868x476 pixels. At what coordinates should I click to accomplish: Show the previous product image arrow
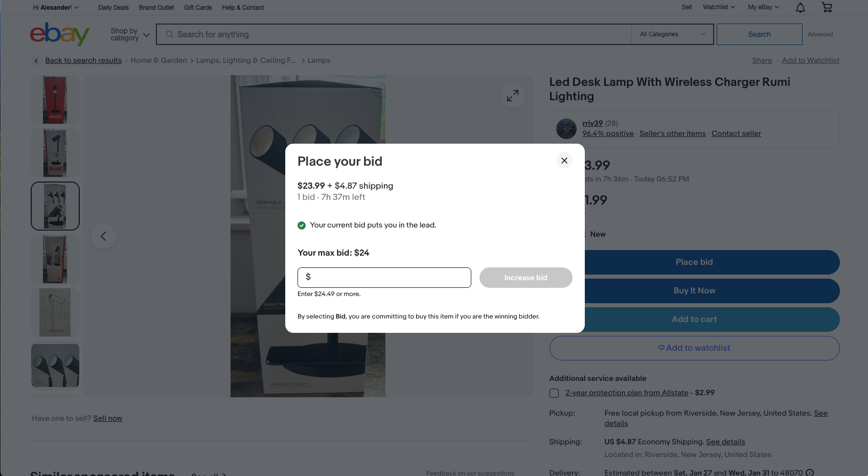tap(104, 236)
